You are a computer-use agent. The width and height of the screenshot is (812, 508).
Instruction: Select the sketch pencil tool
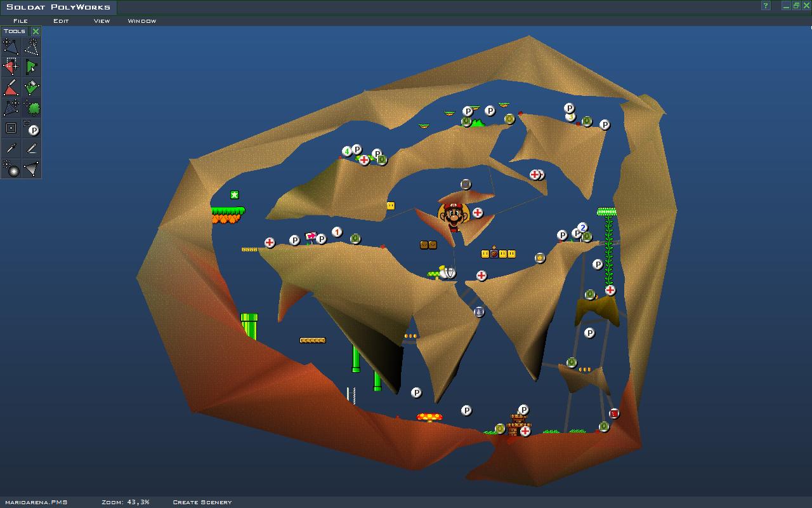pyautogui.click(x=31, y=149)
